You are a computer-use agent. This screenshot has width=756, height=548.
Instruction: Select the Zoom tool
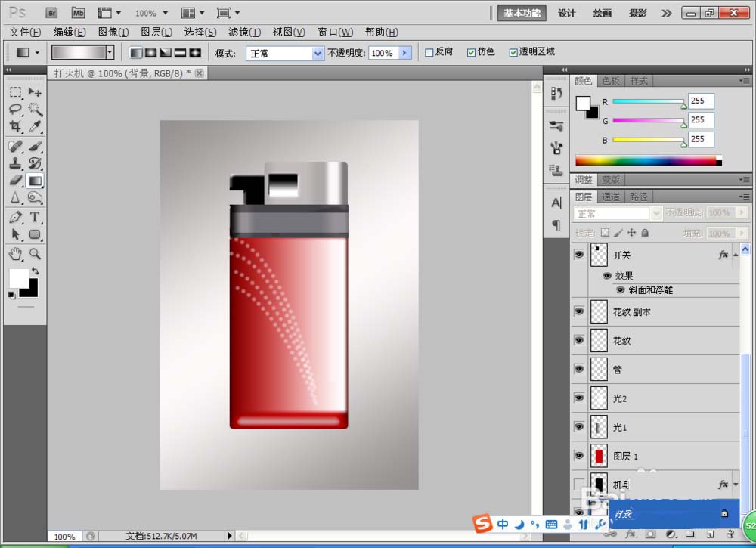click(x=35, y=254)
